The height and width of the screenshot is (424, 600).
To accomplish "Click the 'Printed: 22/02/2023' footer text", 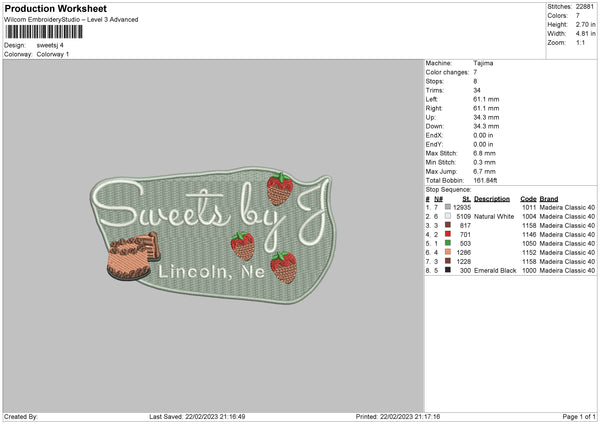I will (398, 417).
